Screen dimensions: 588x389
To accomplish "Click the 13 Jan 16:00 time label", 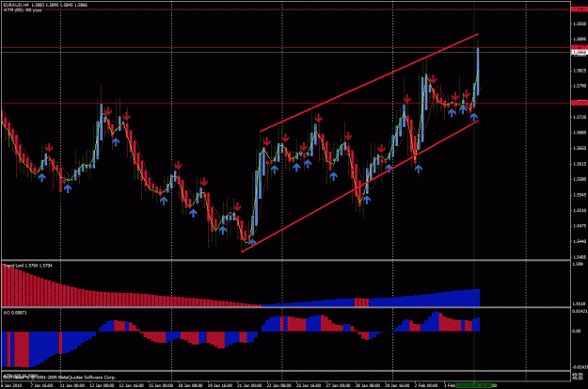I will pyautogui.click(x=131, y=385).
